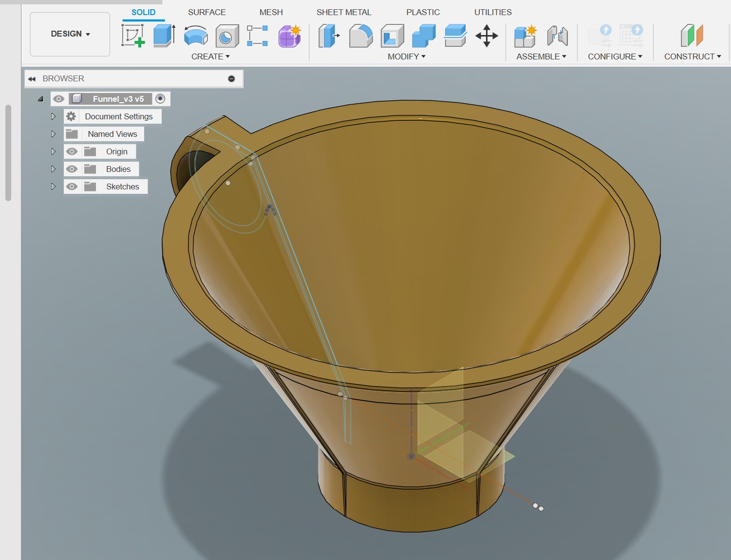This screenshot has width=731, height=560.
Task: Expand the Sketches folder
Action: tap(54, 187)
